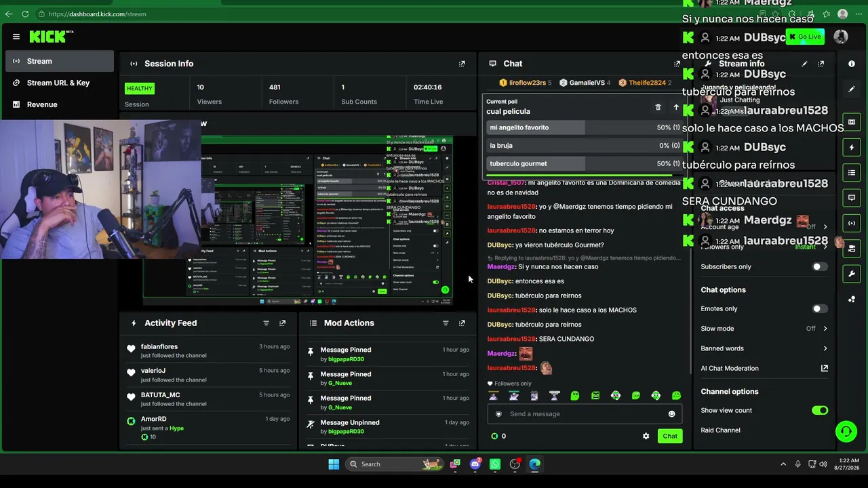Toggle the list panel in the right sidebar
Screen dimensions: 868x488
pyautogui.click(x=852, y=173)
